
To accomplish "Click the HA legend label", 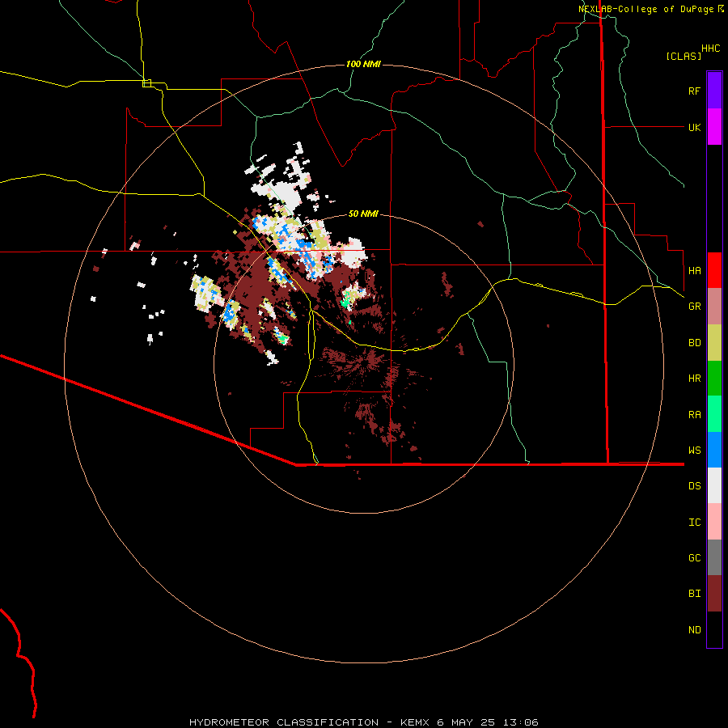I will tap(694, 270).
